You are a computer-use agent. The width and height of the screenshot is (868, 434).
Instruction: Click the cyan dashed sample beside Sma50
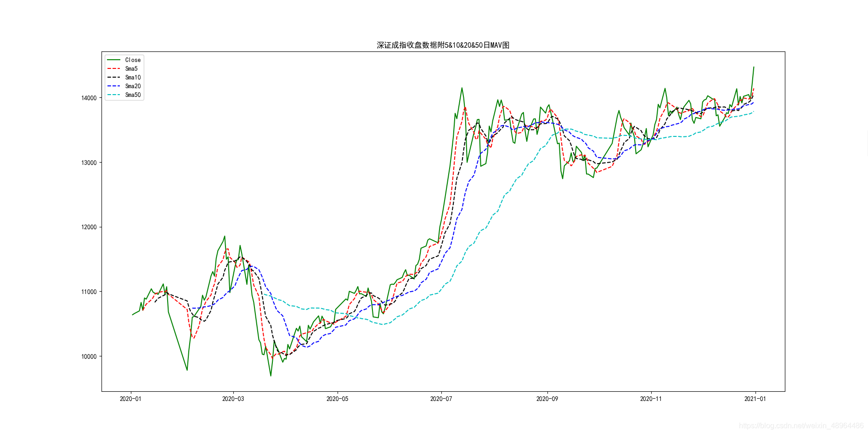[x=113, y=95]
